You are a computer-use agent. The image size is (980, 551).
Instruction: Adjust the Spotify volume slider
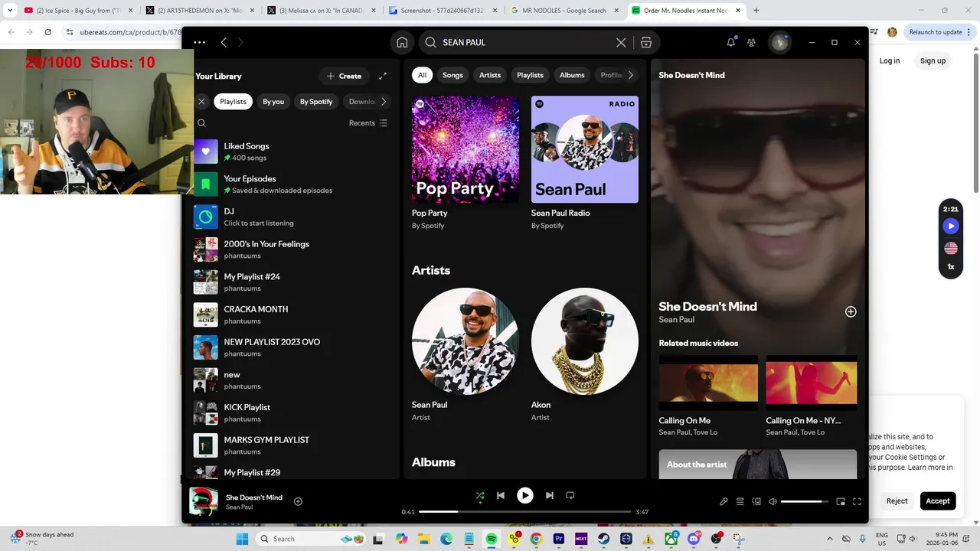point(805,502)
